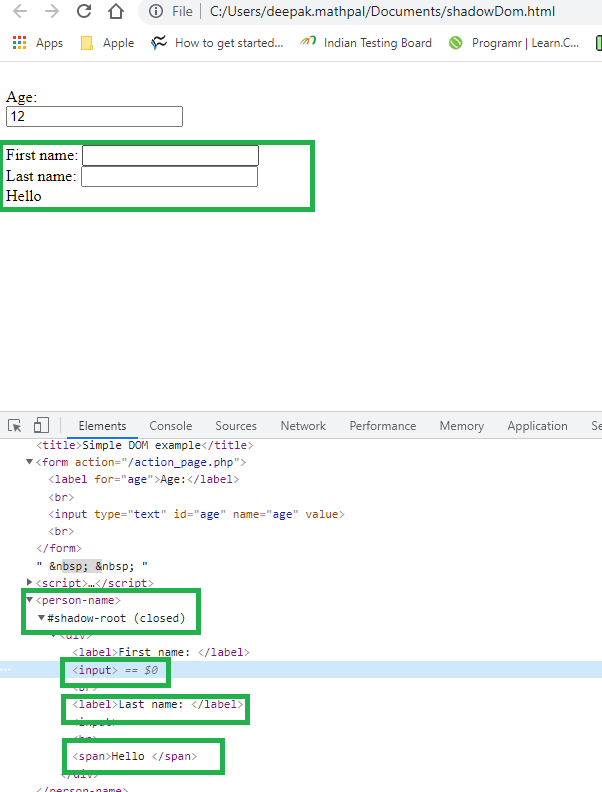The width and height of the screenshot is (602, 792).
Task: Select the input type text id age node
Action: pos(196,514)
